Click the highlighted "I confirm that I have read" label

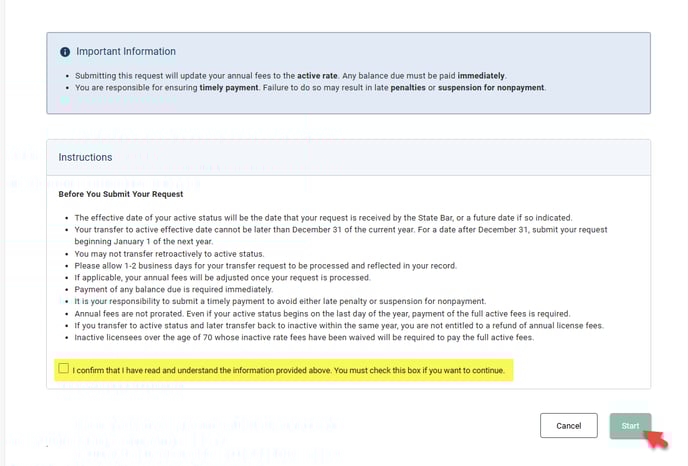(x=292, y=371)
